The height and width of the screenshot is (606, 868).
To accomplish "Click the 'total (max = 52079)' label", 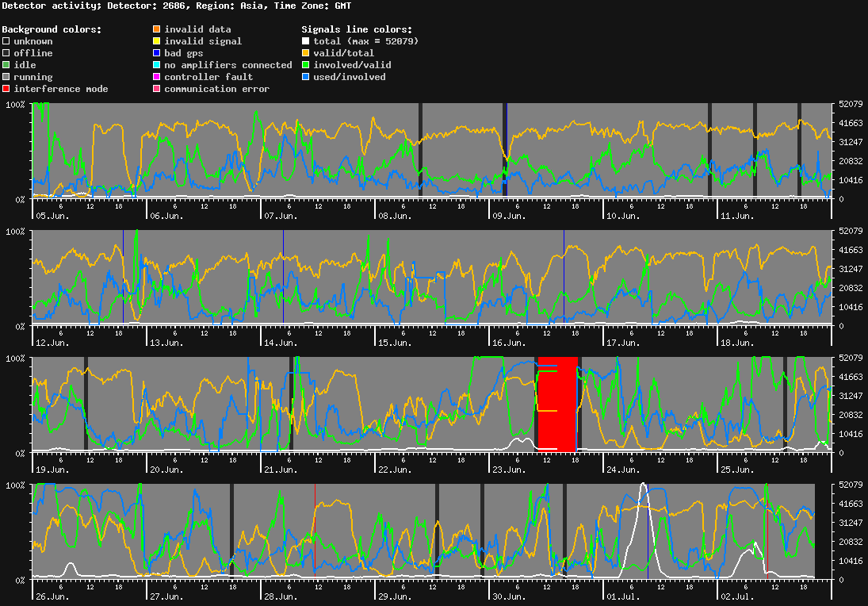I will pyautogui.click(x=366, y=41).
